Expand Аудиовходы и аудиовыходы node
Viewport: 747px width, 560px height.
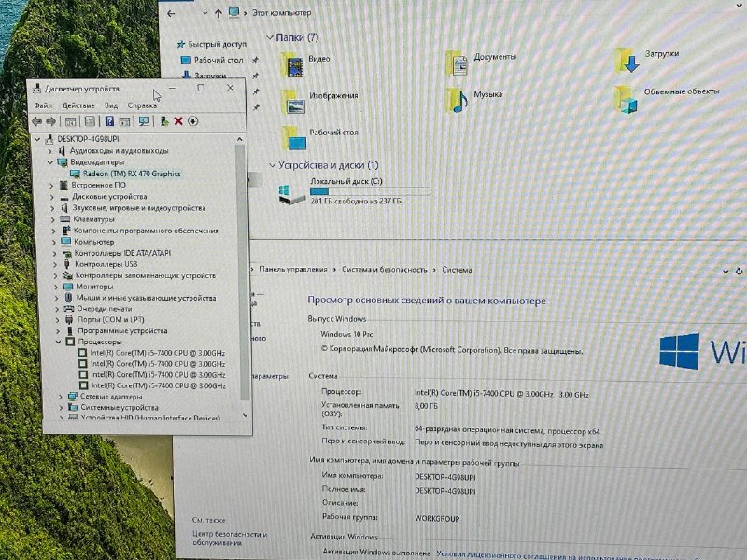click(49, 151)
